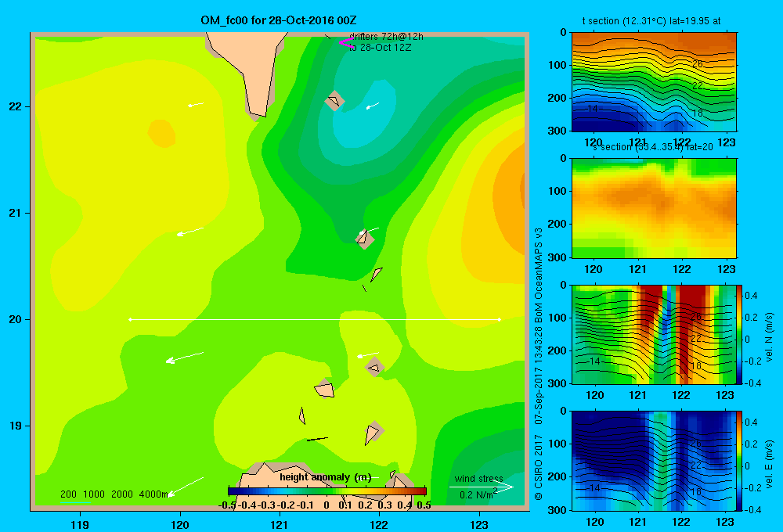Click the wind arrow near 21N 120E

[x=190, y=232]
